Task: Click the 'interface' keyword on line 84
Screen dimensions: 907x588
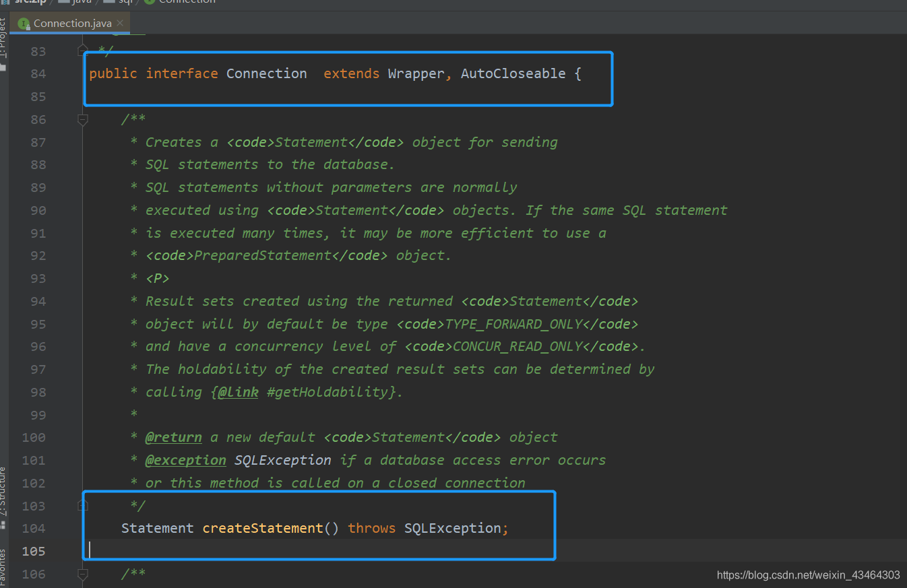Action: click(x=182, y=73)
